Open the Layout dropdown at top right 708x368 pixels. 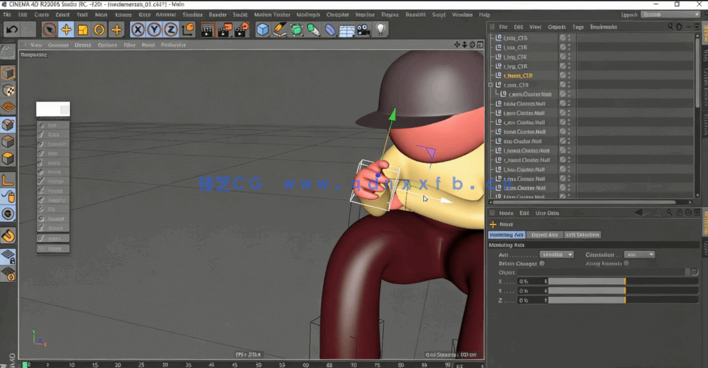click(x=670, y=14)
